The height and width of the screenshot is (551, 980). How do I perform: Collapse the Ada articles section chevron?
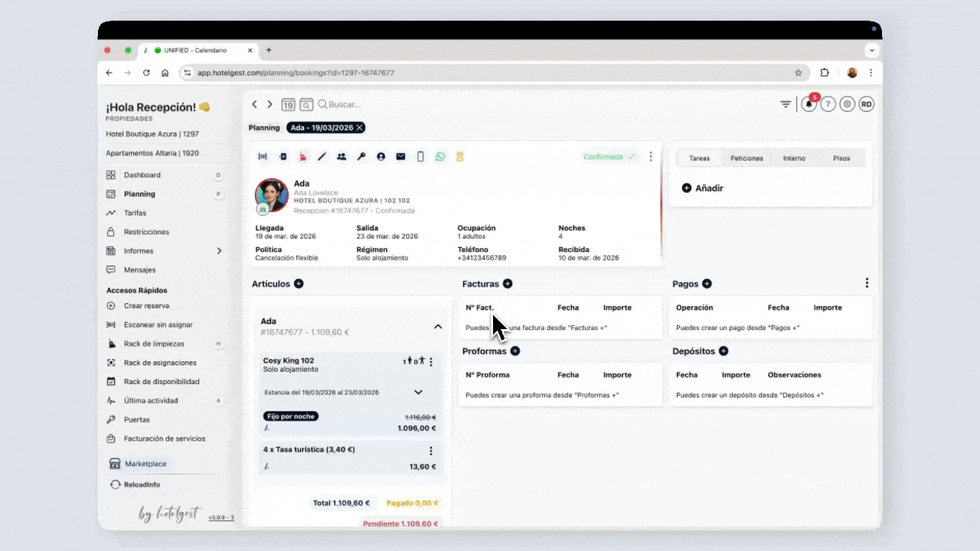pyautogui.click(x=438, y=327)
